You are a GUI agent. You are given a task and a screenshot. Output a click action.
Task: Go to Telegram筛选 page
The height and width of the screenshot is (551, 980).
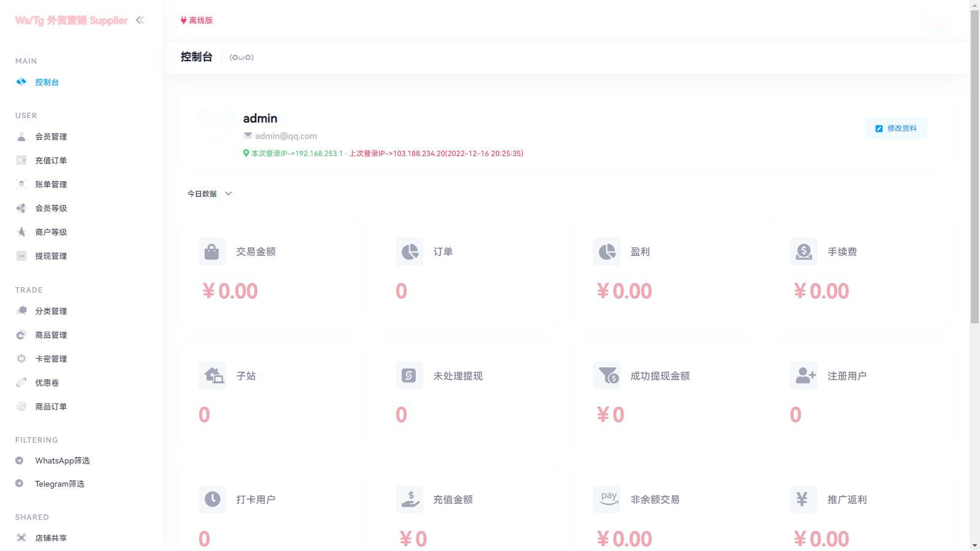[59, 484]
